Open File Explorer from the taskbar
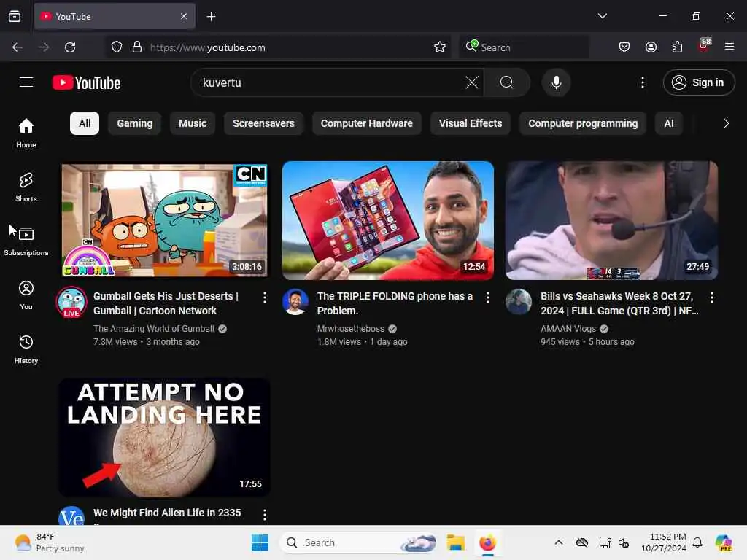Image resolution: width=747 pixels, height=560 pixels. click(455, 542)
